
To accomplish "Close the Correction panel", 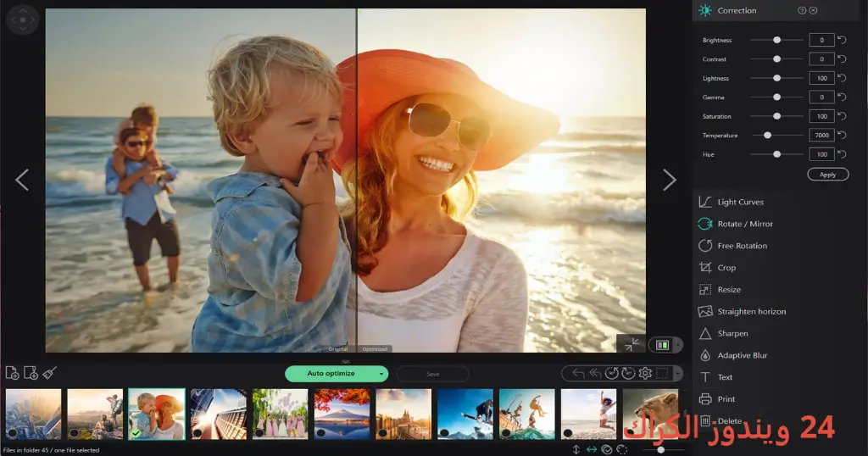I will pos(813,10).
